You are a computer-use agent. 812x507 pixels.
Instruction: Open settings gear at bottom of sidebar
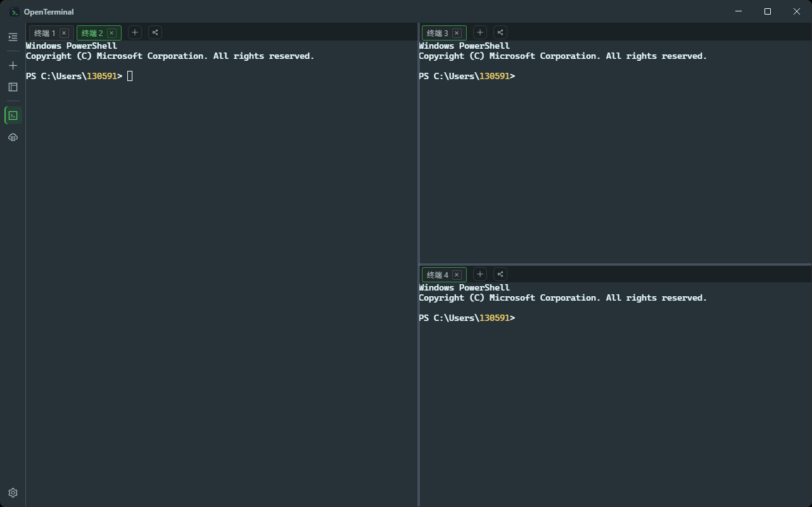point(13,492)
